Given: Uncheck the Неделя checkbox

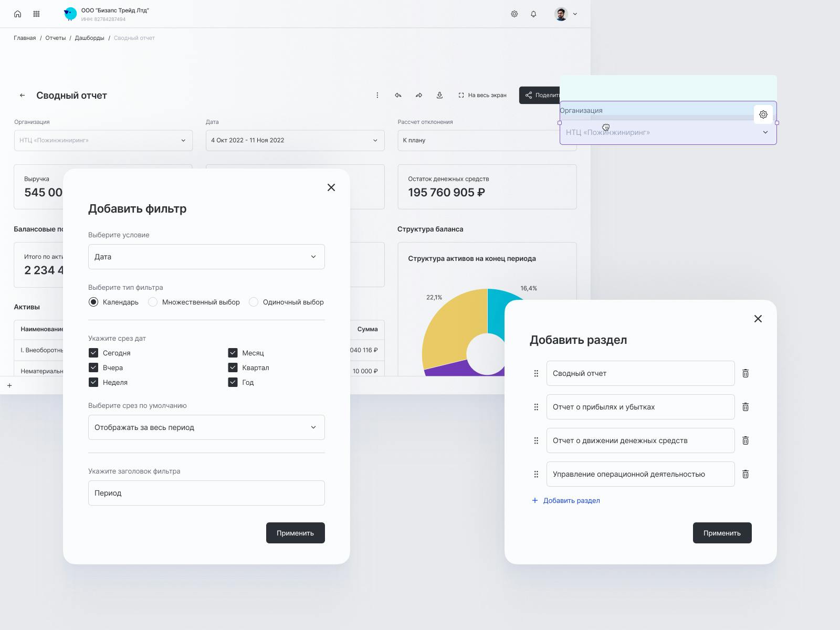Looking at the screenshot, I should (93, 382).
